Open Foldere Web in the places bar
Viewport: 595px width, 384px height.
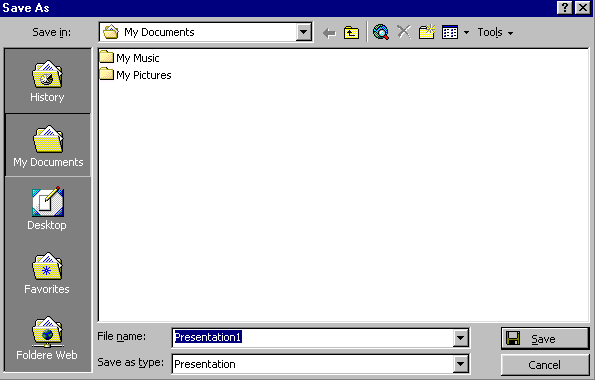click(x=47, y=338)
